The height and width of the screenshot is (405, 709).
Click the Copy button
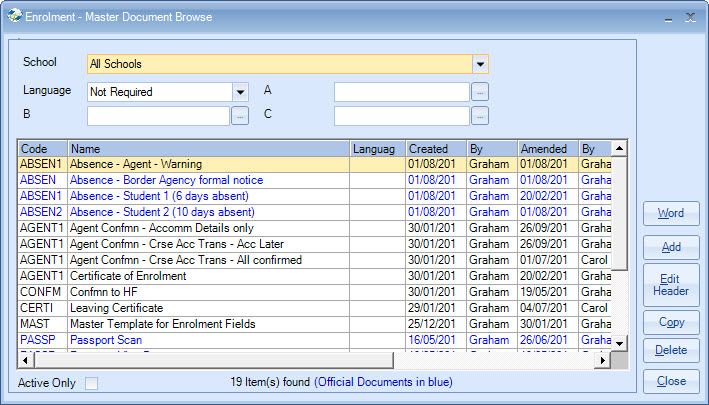[671, 322]
